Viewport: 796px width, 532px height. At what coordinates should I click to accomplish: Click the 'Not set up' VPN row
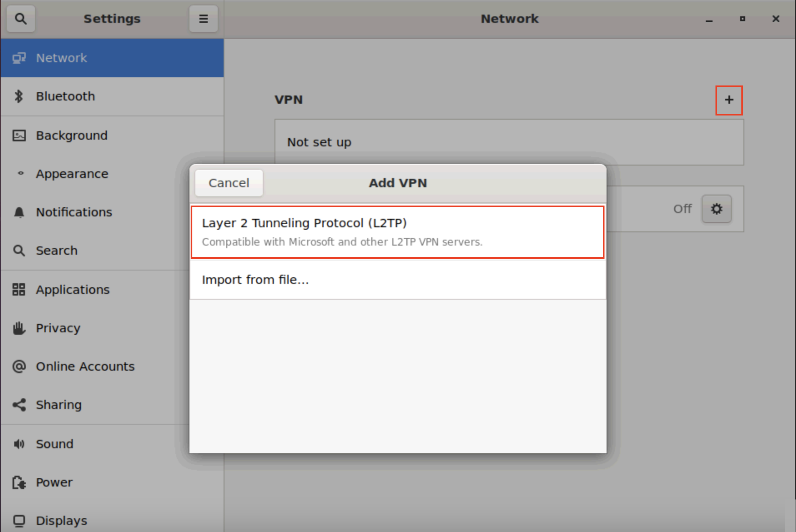point(509,142)
